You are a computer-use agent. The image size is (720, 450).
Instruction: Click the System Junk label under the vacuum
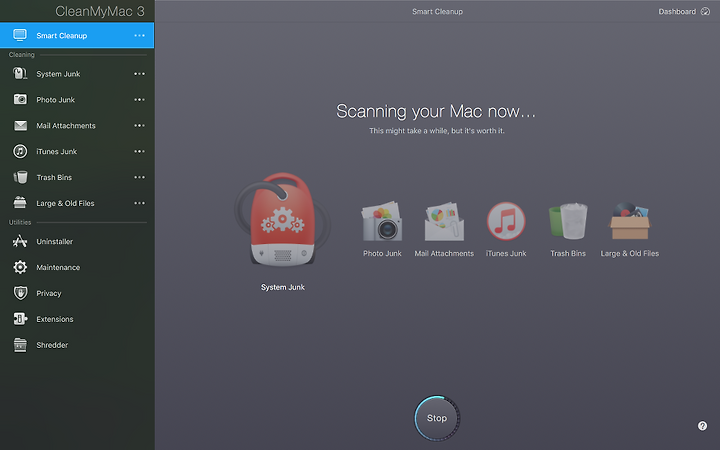tap(282, 287)
